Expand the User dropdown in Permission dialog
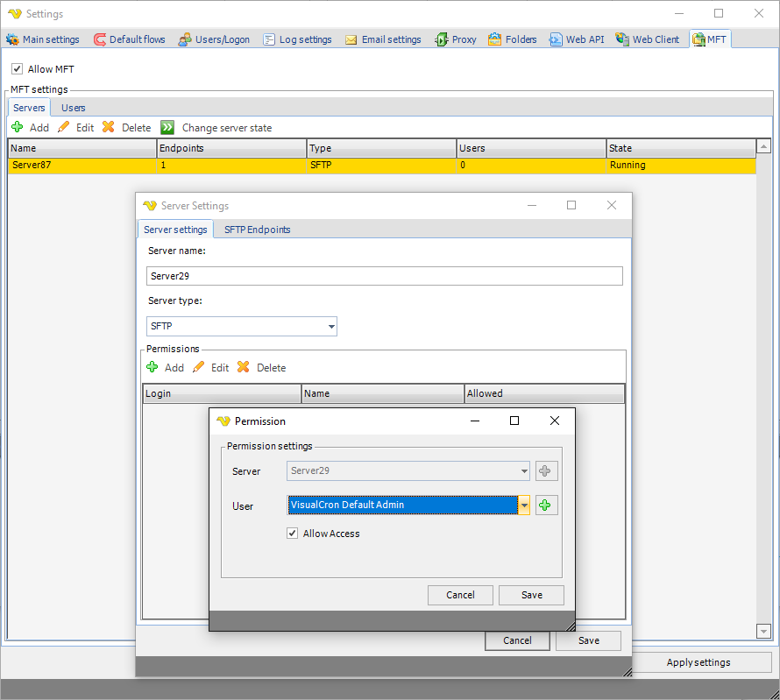Image resolution: width=780 pixels, height=700 pixels. 524,506
